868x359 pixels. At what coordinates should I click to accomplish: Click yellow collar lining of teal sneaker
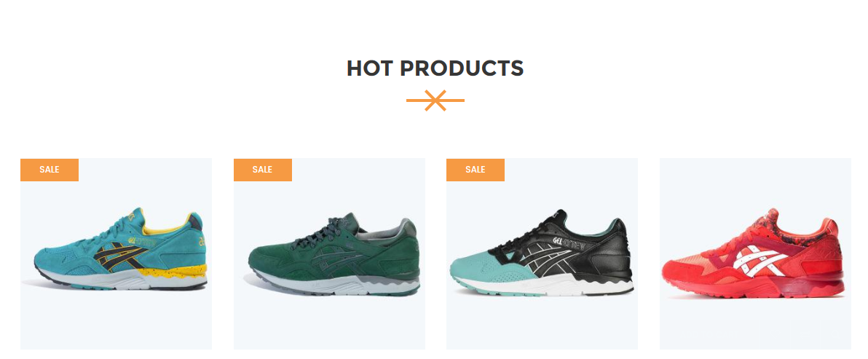click(x=166, y=227)
